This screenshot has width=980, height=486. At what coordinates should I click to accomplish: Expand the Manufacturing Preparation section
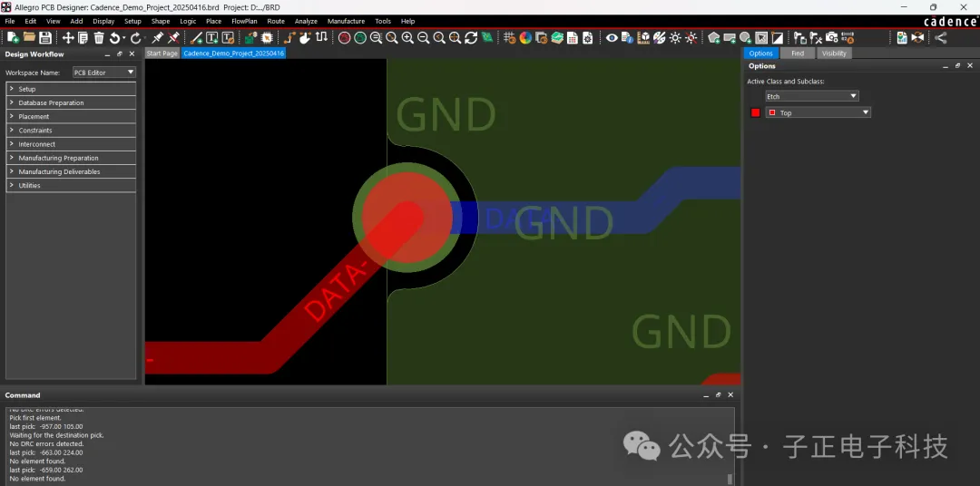pyautogui.click(x=71, y=158)
